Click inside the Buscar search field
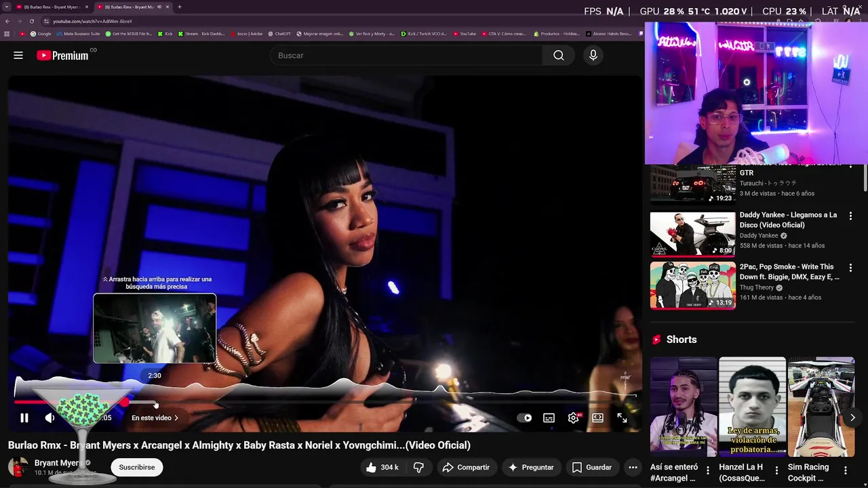This screenshot has width=868, height=488. coord(407,56)
